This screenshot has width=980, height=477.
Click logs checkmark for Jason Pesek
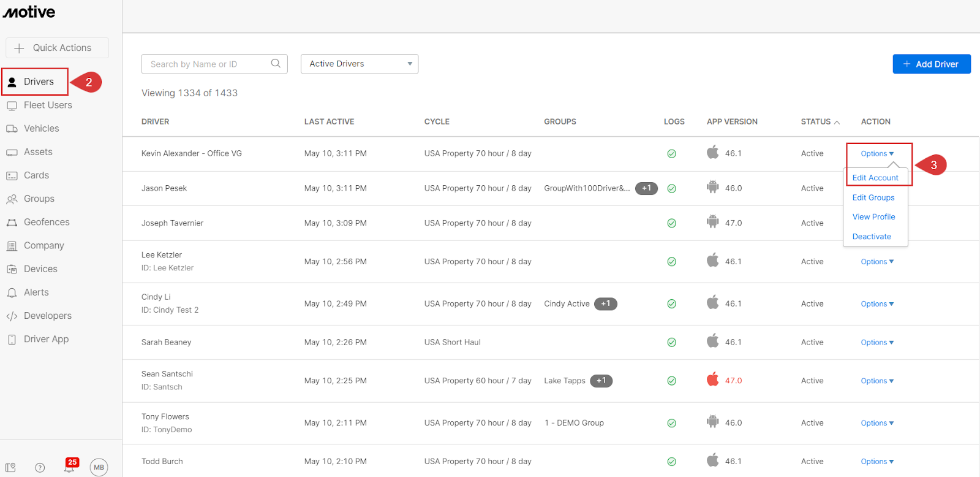pos(671,189)
